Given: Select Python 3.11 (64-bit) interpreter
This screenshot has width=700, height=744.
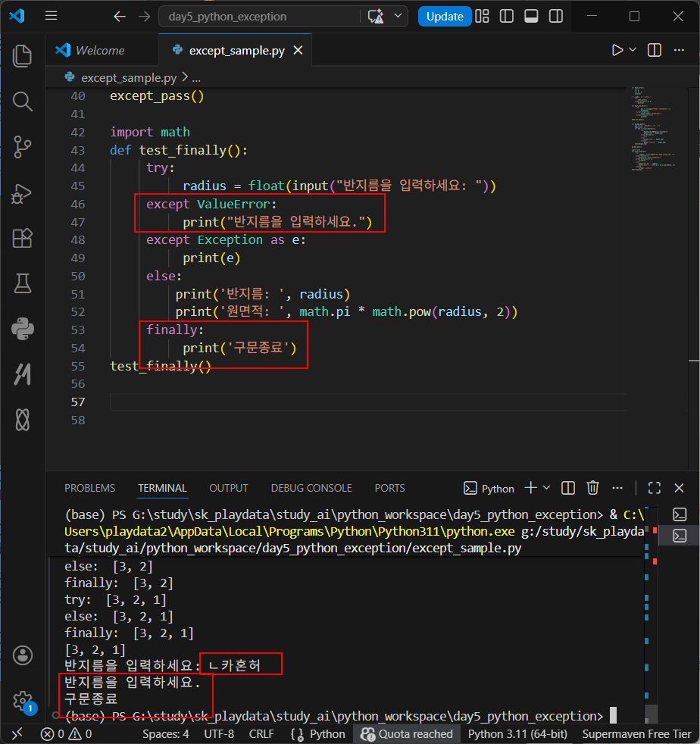Looking at the screenshot, I should pos(517,734).
